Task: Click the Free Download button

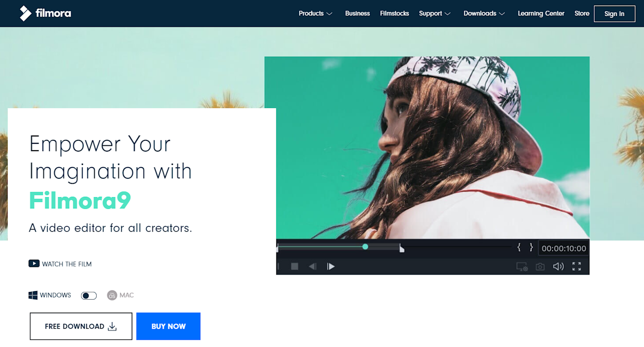Action: (81, 326)
